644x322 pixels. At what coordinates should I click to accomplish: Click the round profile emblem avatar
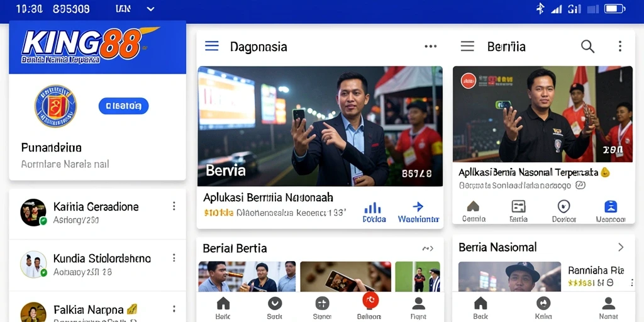point(55,106)
